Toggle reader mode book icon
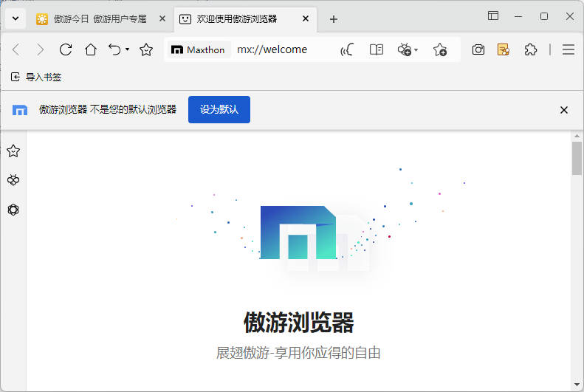Image resolution: width=584 pixels, height=392 pixels. click(x=377, y=49)
